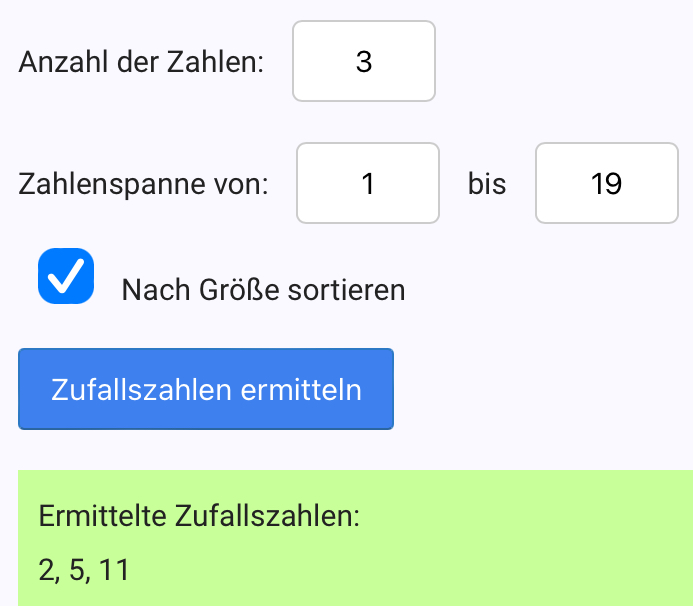Click the "Ermittelte Zufallszahlen:" heading
The image size is (693, 606).
pyautogui.click(x=198, y=517)
